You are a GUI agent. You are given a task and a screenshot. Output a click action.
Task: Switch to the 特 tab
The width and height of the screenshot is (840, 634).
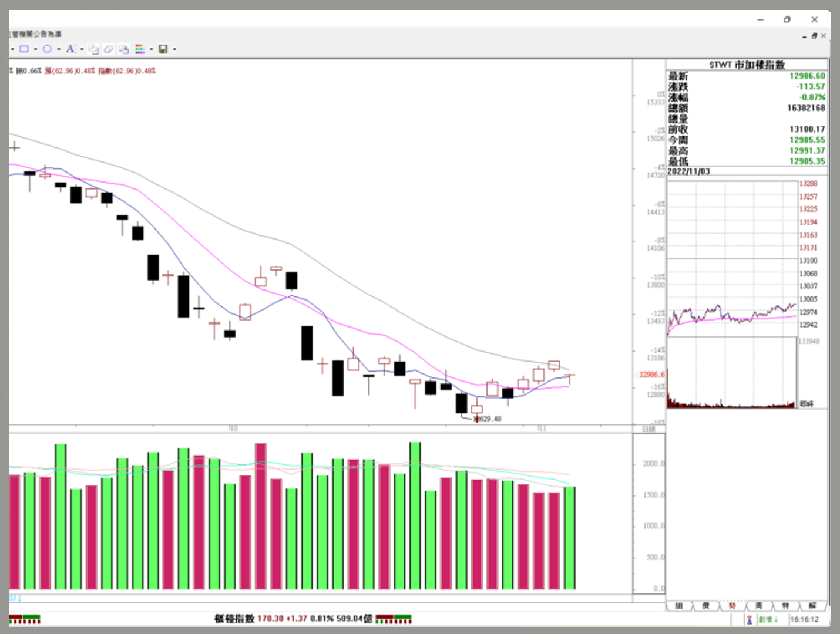pyautogui.click(x=785, y=606)
